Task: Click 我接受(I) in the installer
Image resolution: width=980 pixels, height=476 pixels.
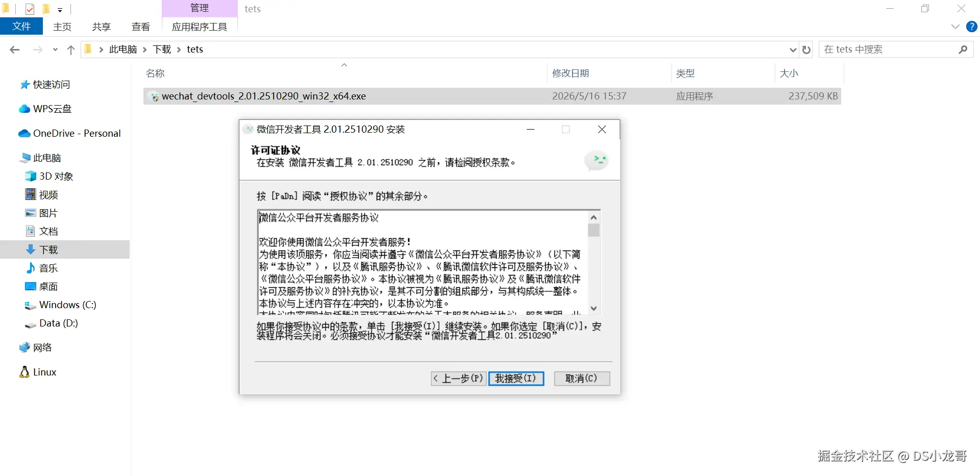Action: click(x=516, y=379)
